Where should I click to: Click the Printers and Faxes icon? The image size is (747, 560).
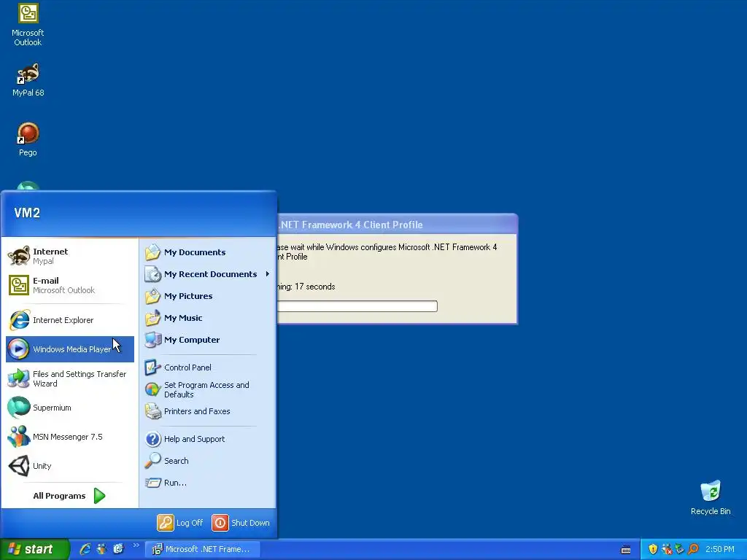(153, 411)
